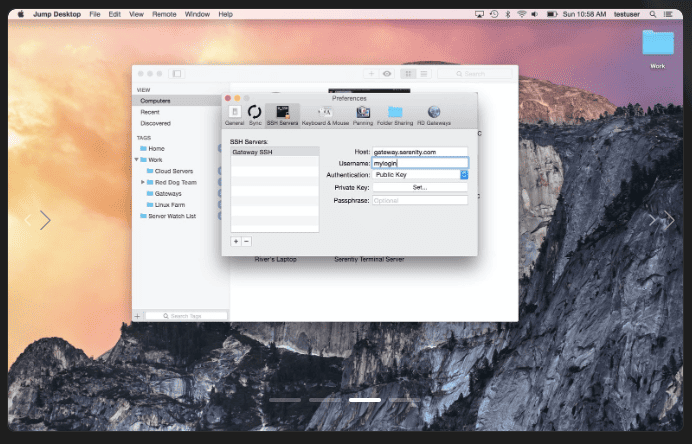
Task: Open the Jump Desktop menu
Action: [57, 14]
